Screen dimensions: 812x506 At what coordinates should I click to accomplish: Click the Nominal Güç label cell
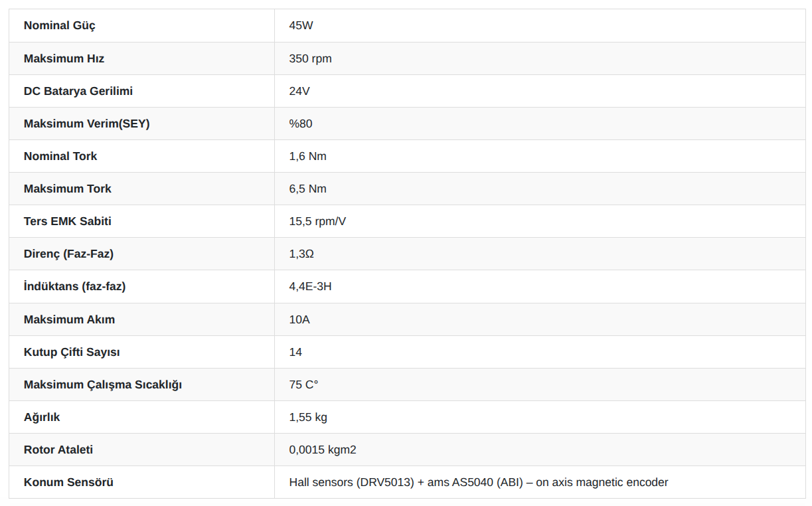[x=141, y=26]
